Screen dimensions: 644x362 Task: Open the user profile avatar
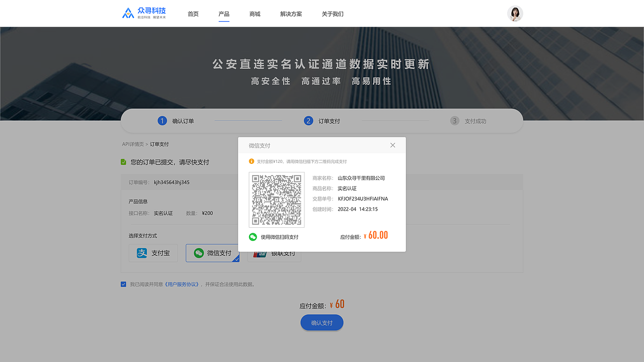(x=515, y=13)
